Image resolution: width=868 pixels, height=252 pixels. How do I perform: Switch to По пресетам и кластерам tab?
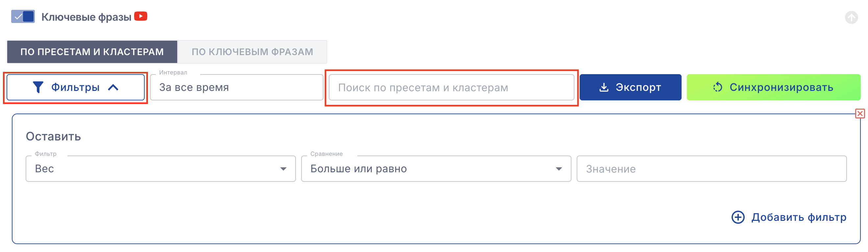point(92,52)
